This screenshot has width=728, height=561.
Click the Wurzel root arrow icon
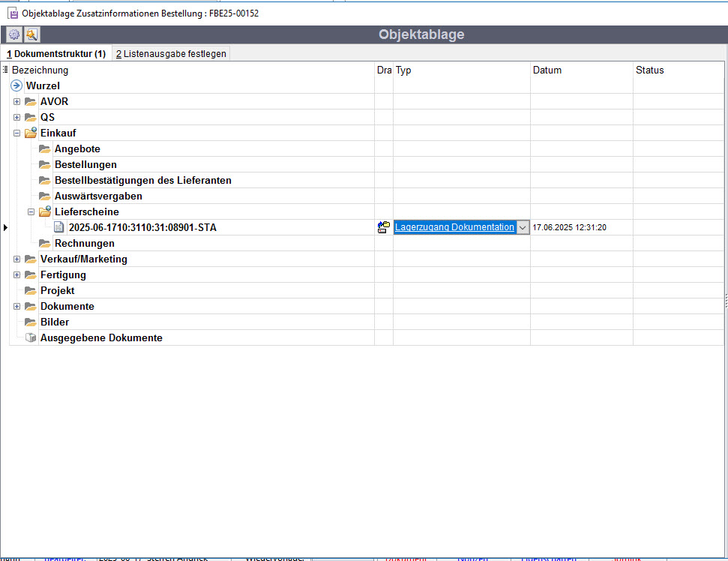pyautogui.click(x=16, y=85)
